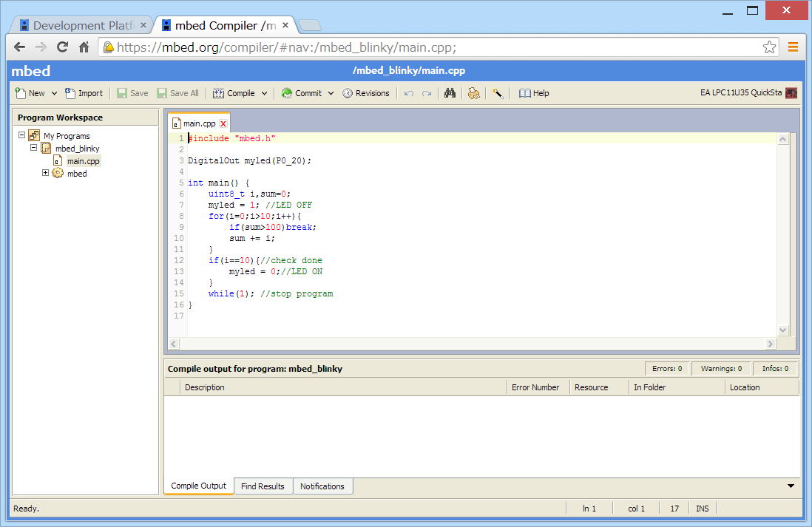Reload the page in browser
Screen dimensions: 812x527
62,47
